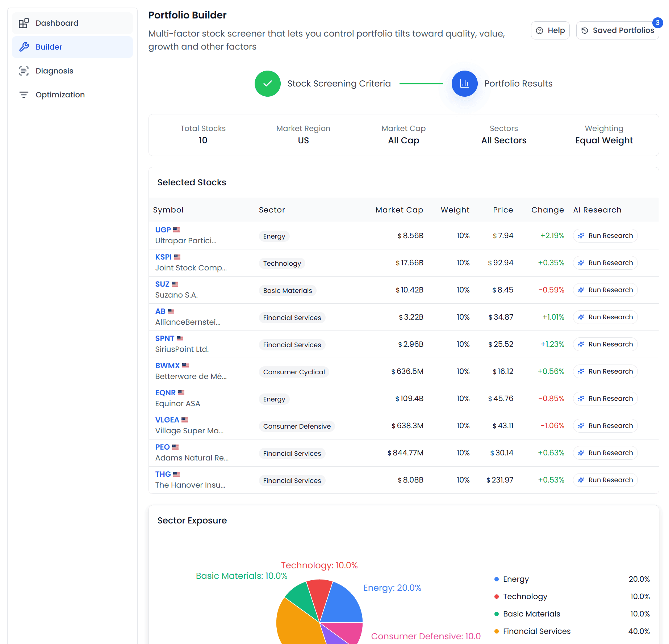Open Saved Portfolios
This screenshot has height=644, width=669.
617,30
